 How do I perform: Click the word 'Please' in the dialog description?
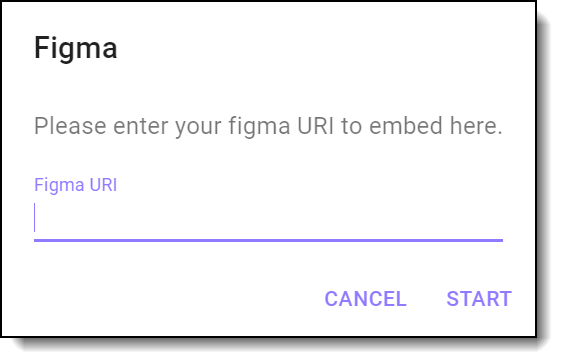[70, 126]
